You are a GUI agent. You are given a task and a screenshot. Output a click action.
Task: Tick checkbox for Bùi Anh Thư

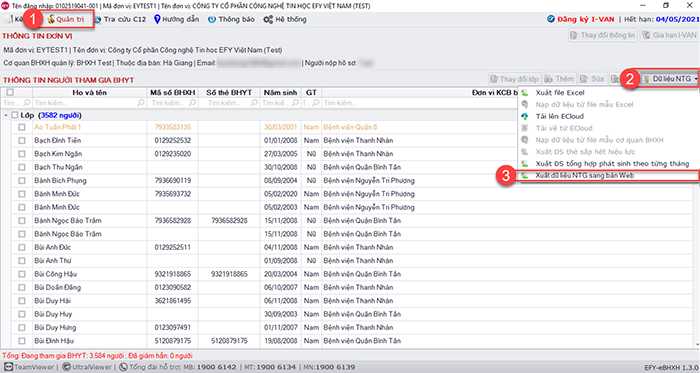(x=22, y=261)
